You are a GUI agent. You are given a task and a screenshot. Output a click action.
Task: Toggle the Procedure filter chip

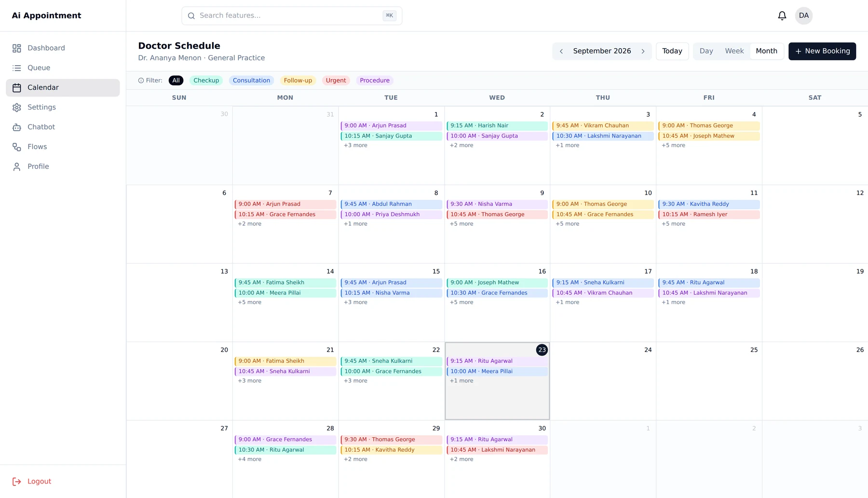coord(375,81)
